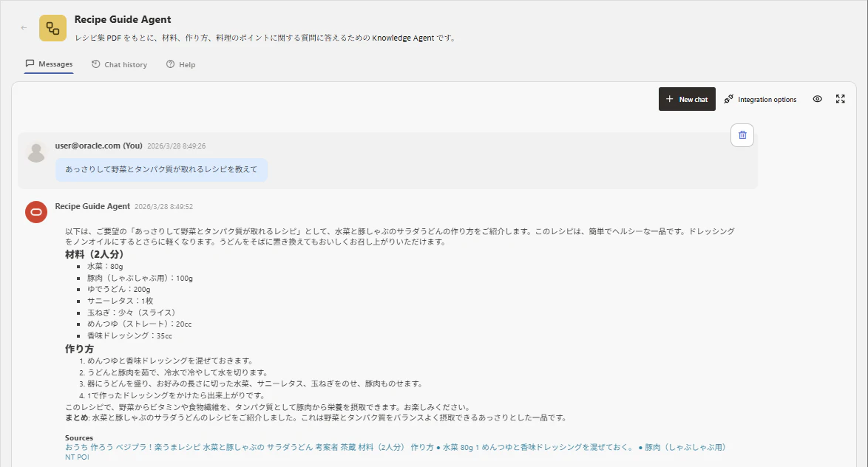Open Integration options
The height and width of the screenshot is (467, 868).
pos(761,100)
